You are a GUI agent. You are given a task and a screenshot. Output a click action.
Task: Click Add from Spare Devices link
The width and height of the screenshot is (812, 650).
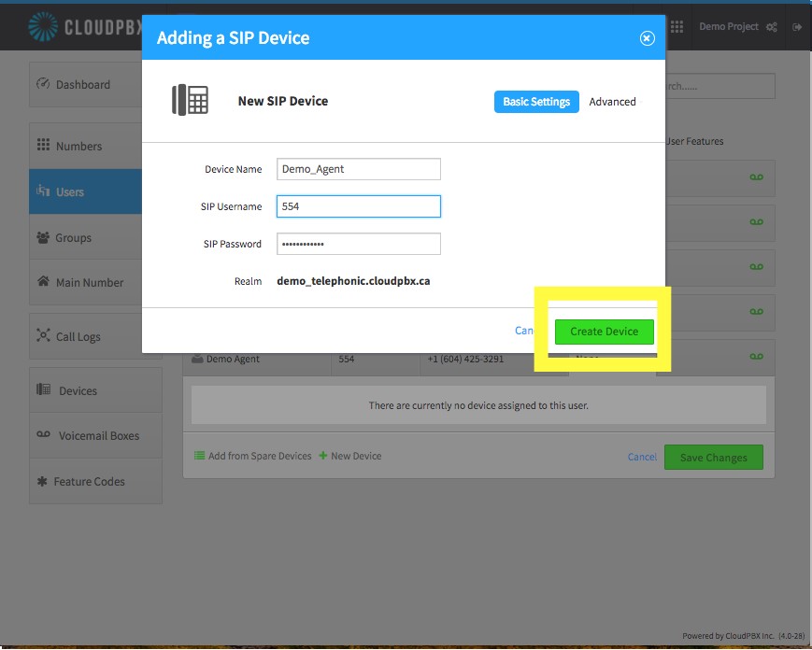(x=252, y=456)
